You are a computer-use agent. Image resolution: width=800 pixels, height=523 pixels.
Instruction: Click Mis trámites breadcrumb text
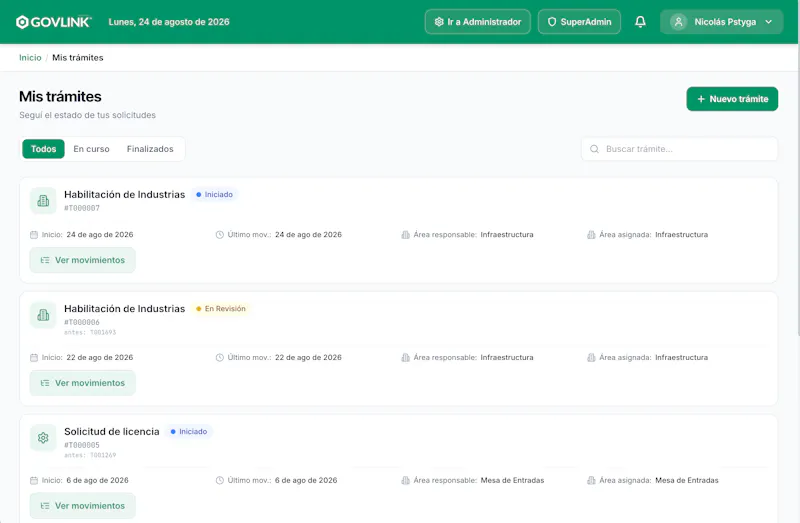click(x=78, y=58)
